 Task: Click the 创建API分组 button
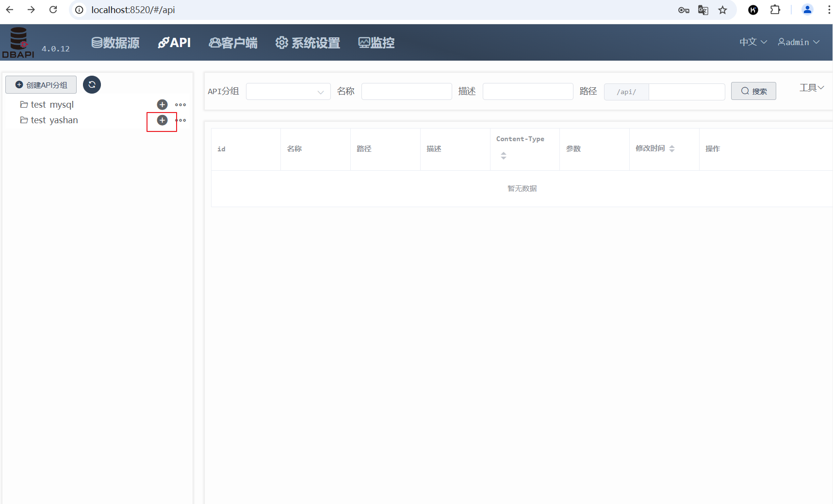41,84
